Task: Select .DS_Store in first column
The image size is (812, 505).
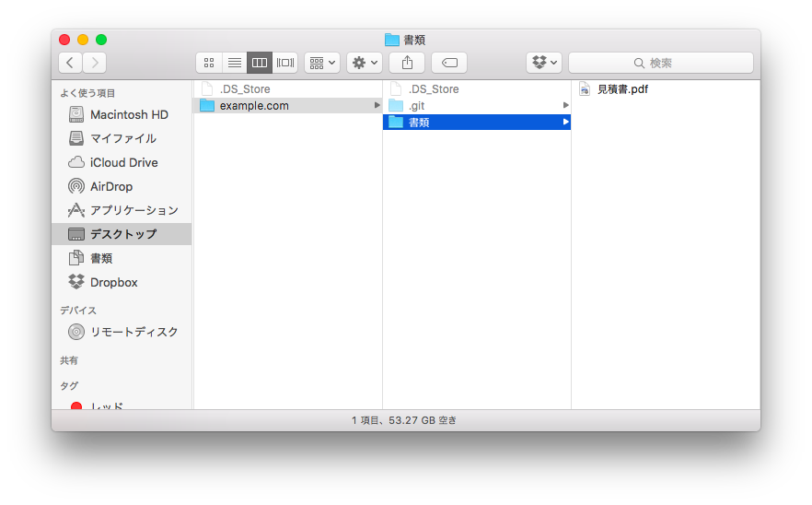Action: pos(288,89)
